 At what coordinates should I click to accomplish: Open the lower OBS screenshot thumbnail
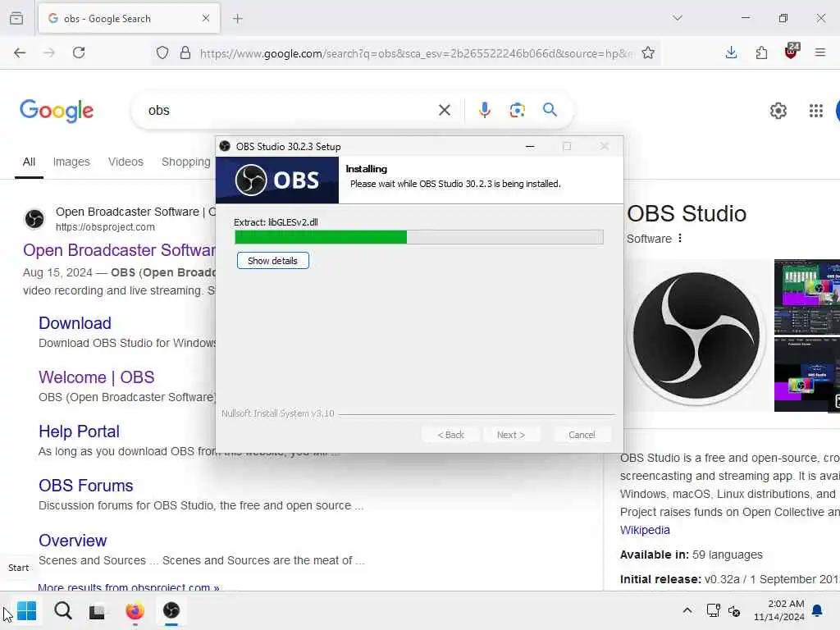(x=807, y=374)
